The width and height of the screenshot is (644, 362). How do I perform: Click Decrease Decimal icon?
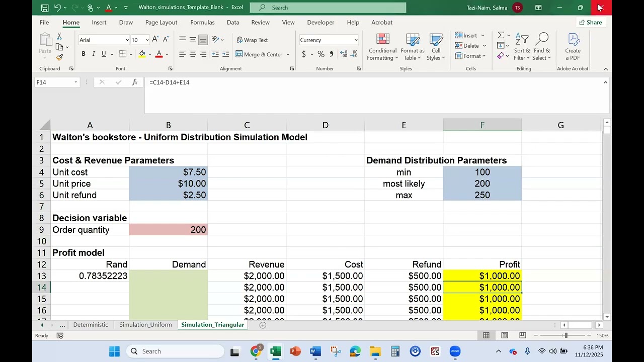click(355, 54)
